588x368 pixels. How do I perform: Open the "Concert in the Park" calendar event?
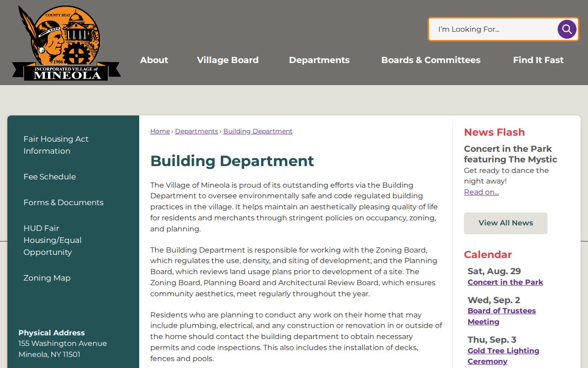point(505,282)
